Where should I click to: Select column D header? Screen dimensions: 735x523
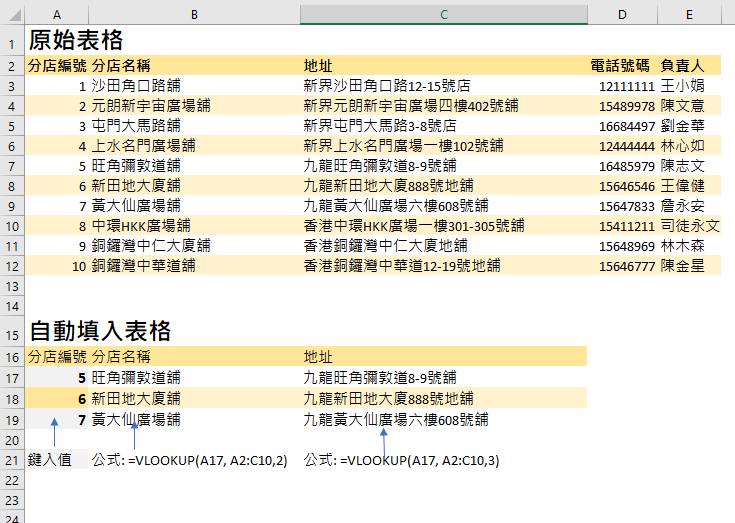coord(622,15)
